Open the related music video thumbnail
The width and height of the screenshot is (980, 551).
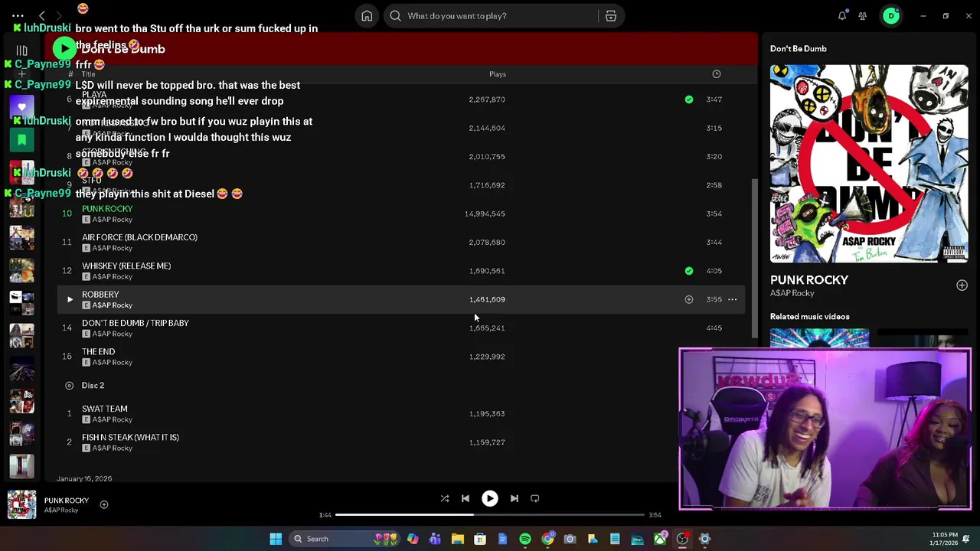point(819,337)
